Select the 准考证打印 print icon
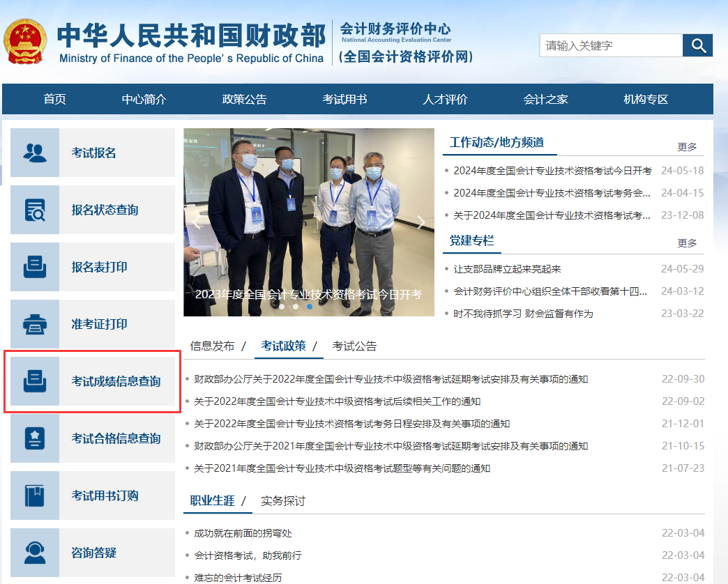 pos(34,323)
